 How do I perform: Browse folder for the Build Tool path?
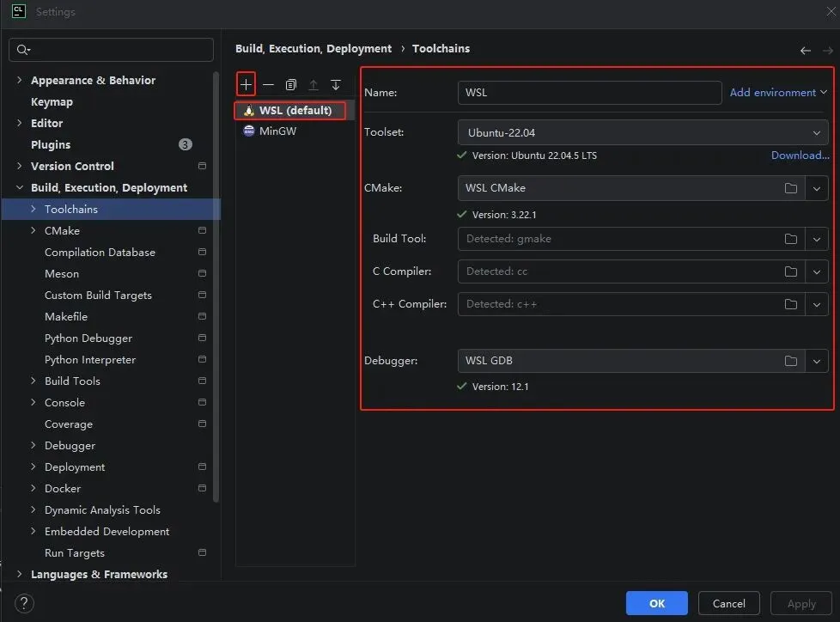(791, 239)
